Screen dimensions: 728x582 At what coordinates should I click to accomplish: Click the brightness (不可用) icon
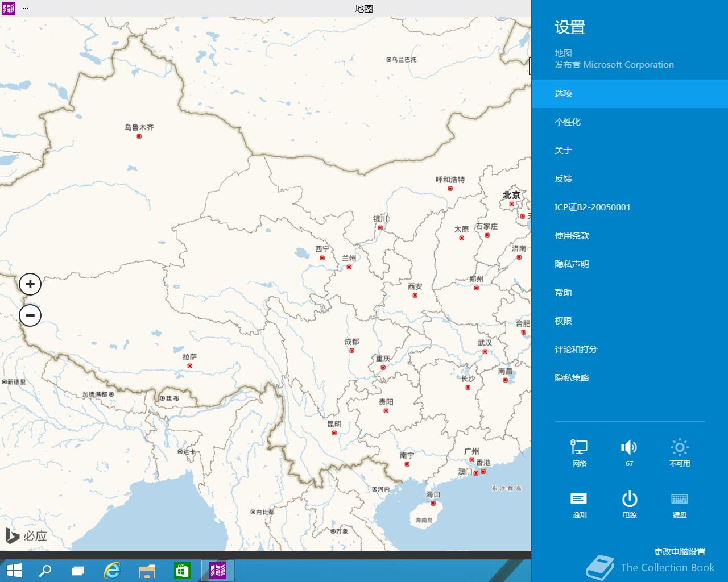[680, 453]
